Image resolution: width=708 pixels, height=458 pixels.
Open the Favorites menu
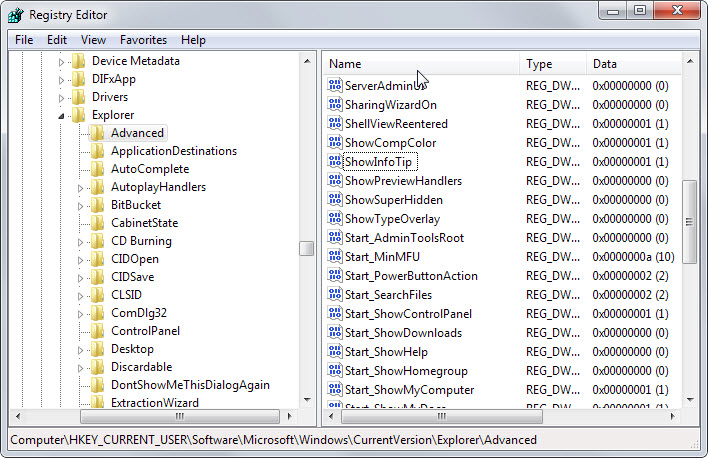click(143, 40)
